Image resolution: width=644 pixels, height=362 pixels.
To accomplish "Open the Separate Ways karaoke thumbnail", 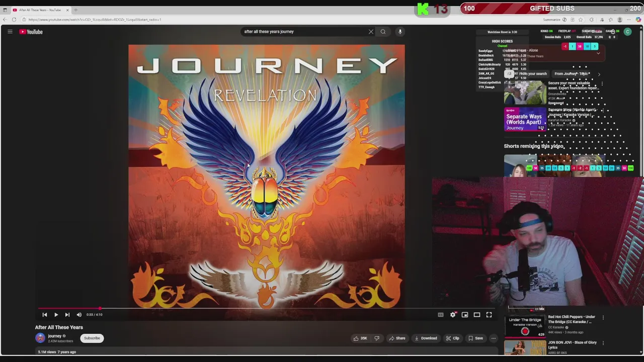I will (x=525, y=119).
